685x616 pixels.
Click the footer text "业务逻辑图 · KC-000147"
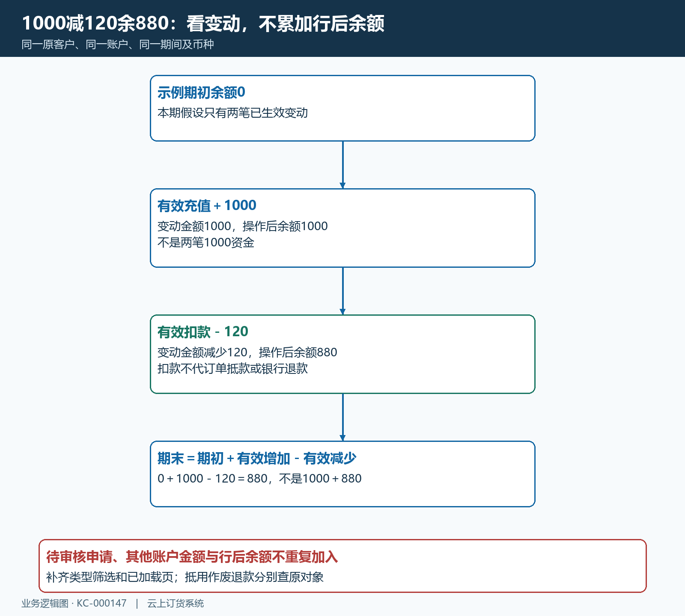pyautogui.click(x=74, y=603)
